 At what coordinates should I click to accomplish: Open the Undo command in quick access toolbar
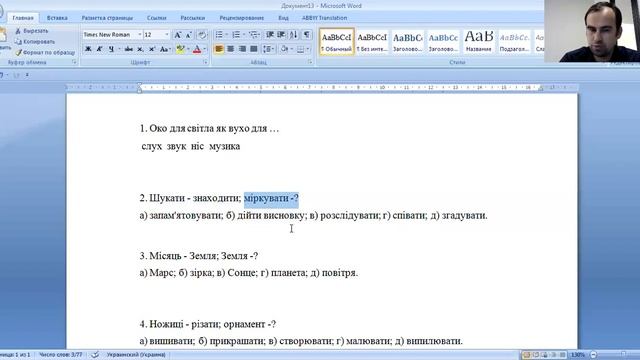pyautogui.click(x=2, y=75)
